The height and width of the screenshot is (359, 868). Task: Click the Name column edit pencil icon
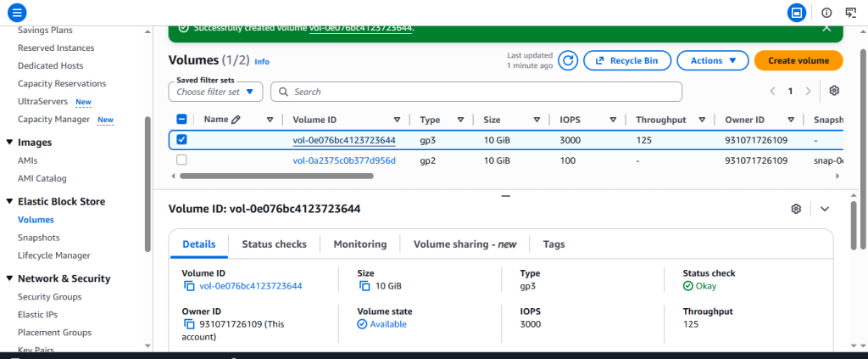coord(236,119)
